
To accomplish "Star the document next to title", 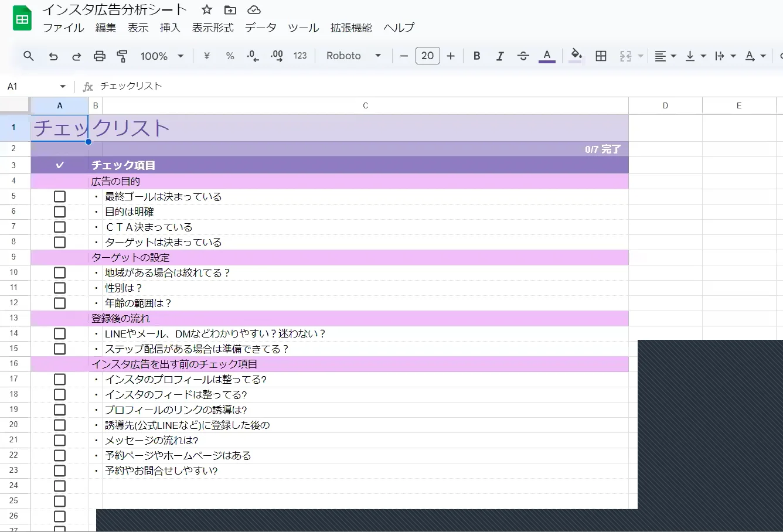I will point(207,10).
